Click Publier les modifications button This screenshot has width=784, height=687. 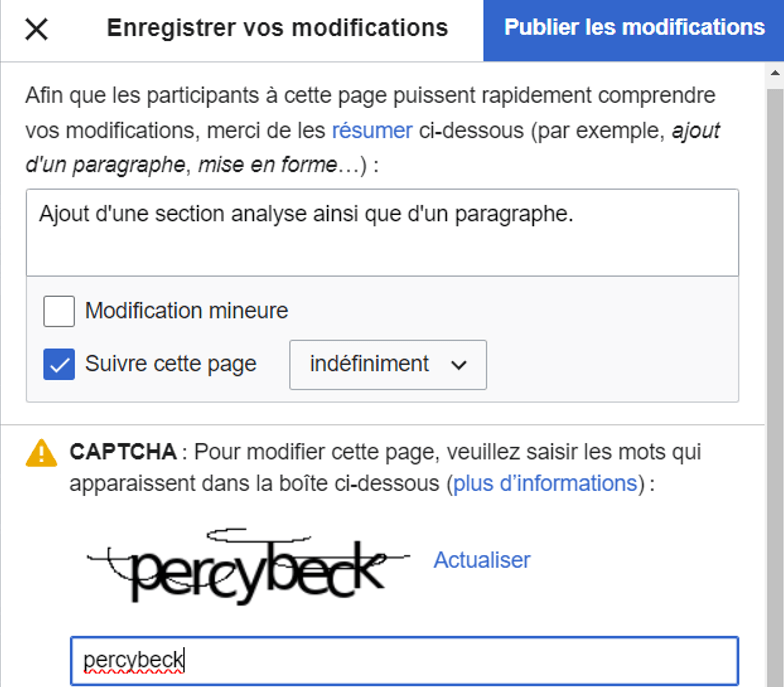(634, 29)
